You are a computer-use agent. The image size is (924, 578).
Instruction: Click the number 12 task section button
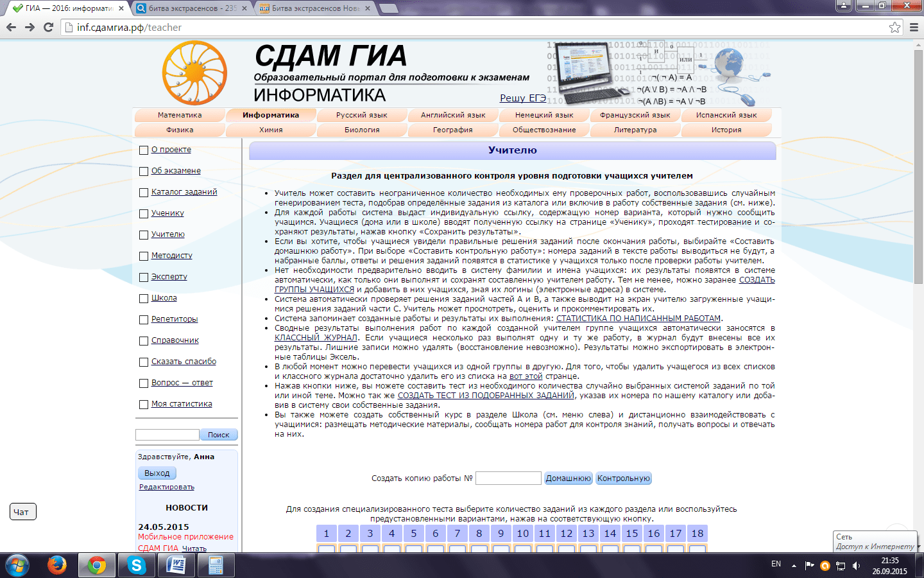click(x=567, y=534)
